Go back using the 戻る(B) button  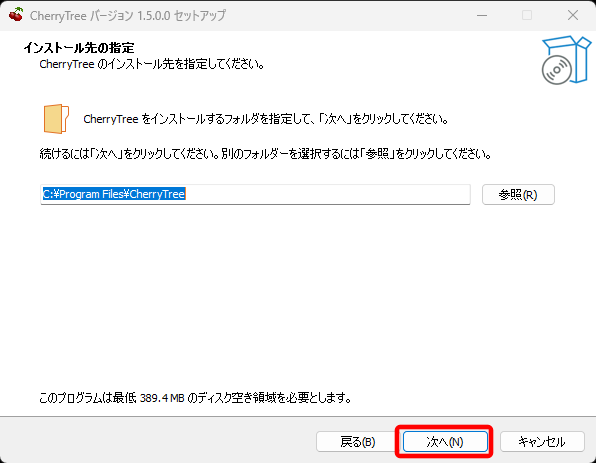(x=357, y=442)
